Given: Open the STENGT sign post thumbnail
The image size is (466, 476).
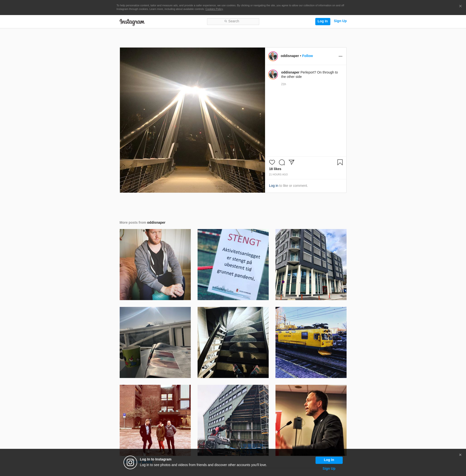Looking at the screenshot, I should point(233,264).
